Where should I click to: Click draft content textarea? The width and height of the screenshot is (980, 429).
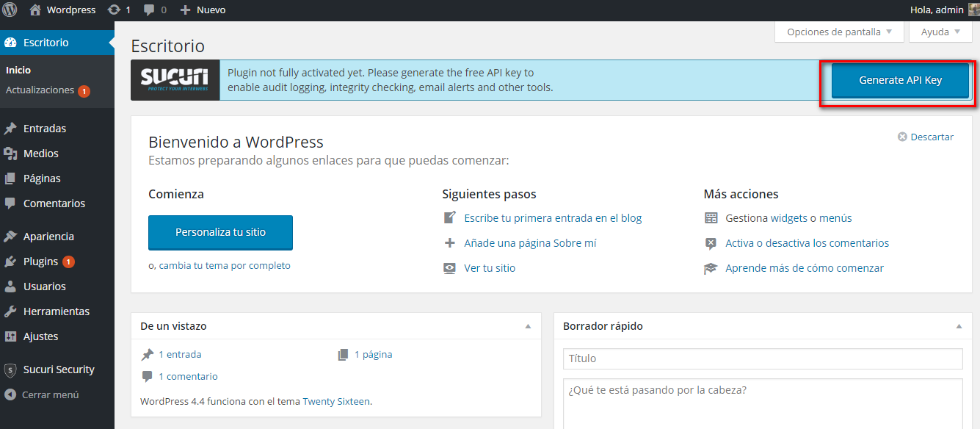[x=763, y=404]
